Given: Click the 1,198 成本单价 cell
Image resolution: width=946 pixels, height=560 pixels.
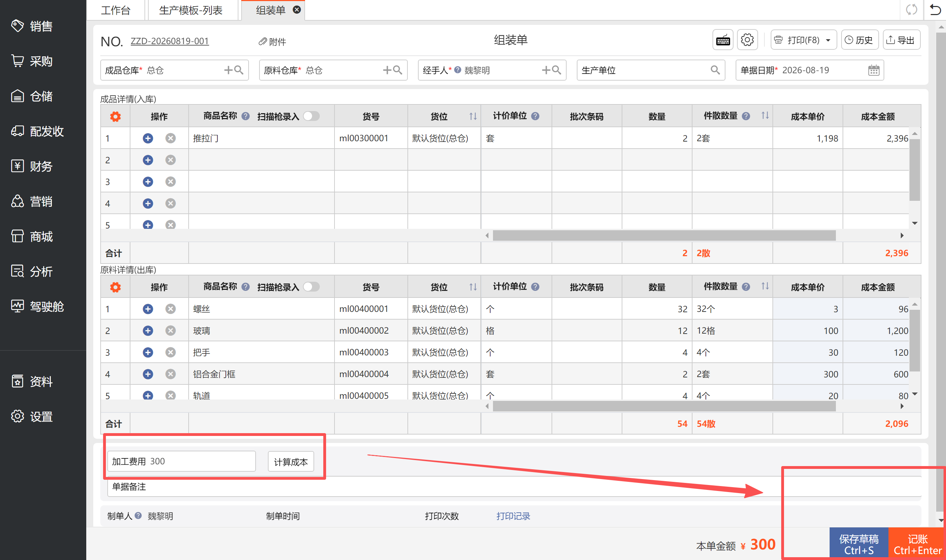Looking at the screenshot, I should click(x=808, y=138).
